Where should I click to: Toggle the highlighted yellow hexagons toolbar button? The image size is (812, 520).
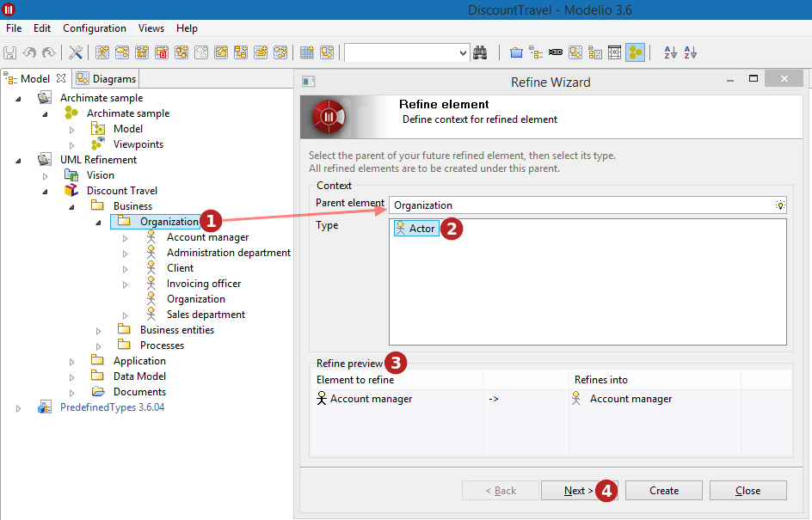[635, 52]
